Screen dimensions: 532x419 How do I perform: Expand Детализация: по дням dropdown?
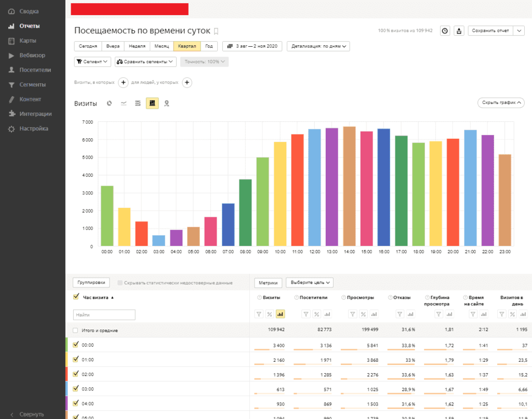pyautogui.click(x=318, y=46)
